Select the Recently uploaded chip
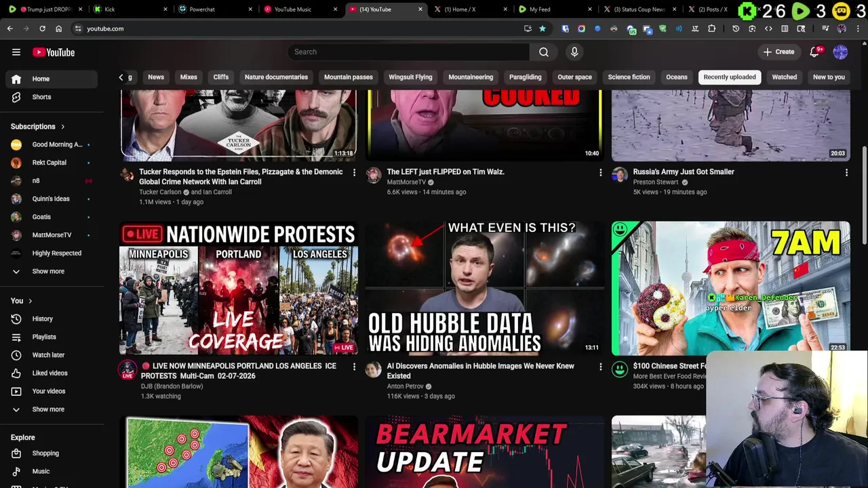Image resolution: width=868 pixels, height=488 pixels. (x=730, y=77)
